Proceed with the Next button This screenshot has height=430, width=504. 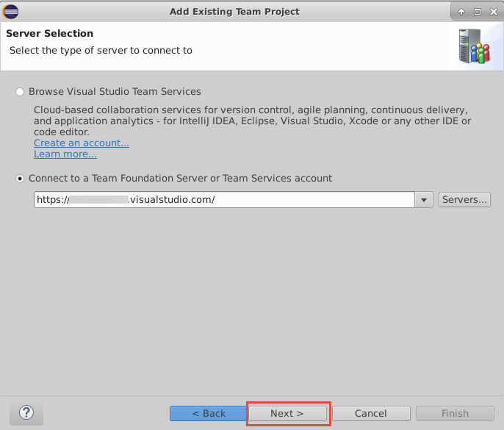point(288,413)
